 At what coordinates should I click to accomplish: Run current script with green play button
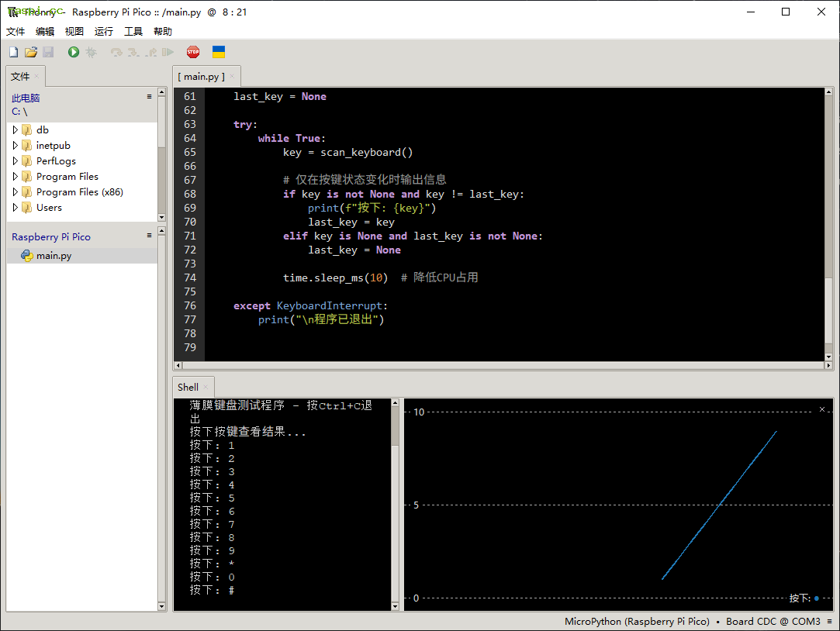click(74, 52)
